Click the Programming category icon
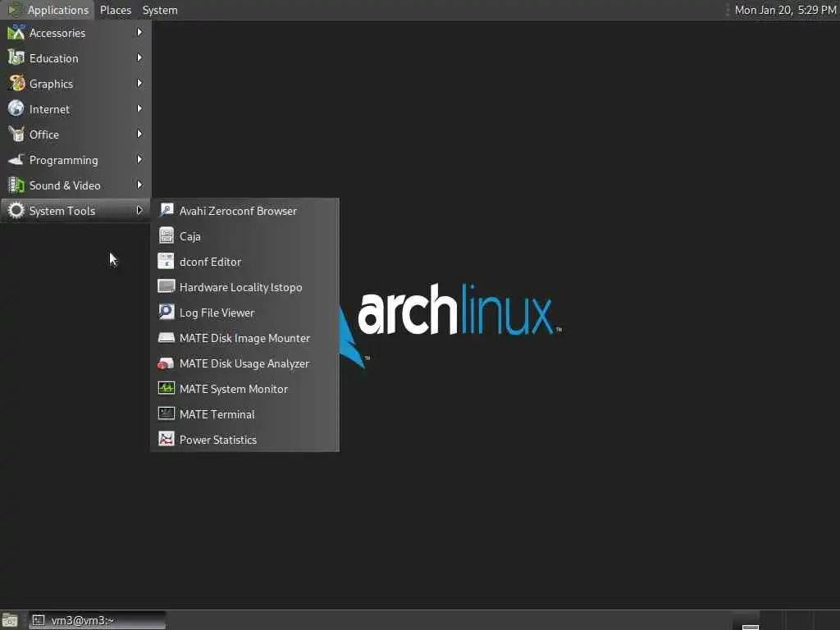Viewport: 840px width, 630px height. 16,160
